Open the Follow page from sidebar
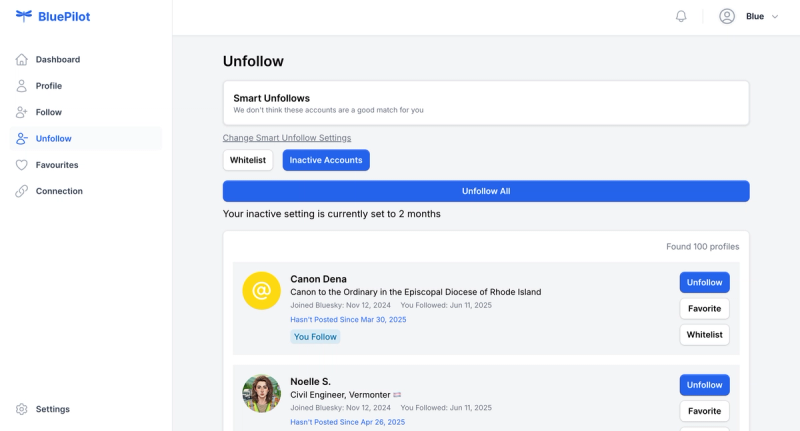 pyautogui.click(x=86, y=112)
